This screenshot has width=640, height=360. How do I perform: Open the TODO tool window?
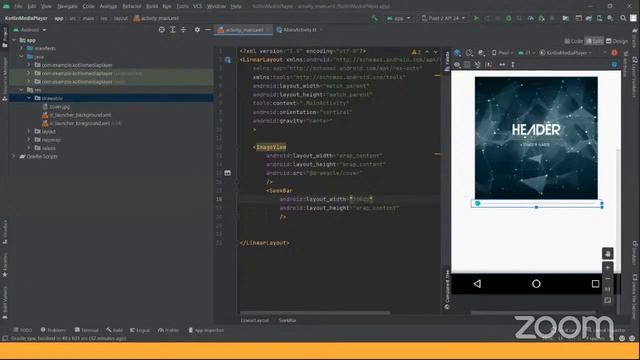coord(22,330)
